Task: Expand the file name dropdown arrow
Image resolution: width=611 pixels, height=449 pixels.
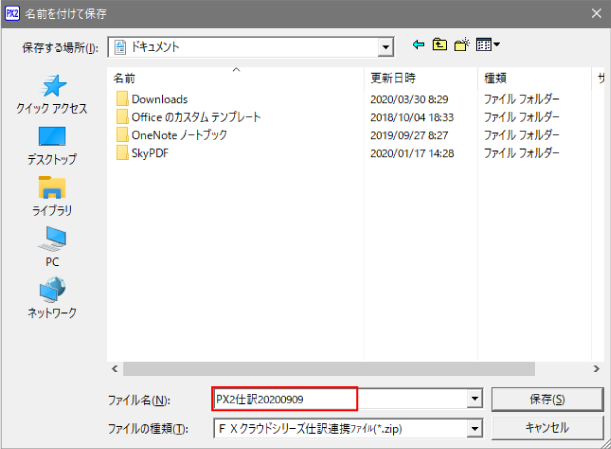Action: pos(474,399)
